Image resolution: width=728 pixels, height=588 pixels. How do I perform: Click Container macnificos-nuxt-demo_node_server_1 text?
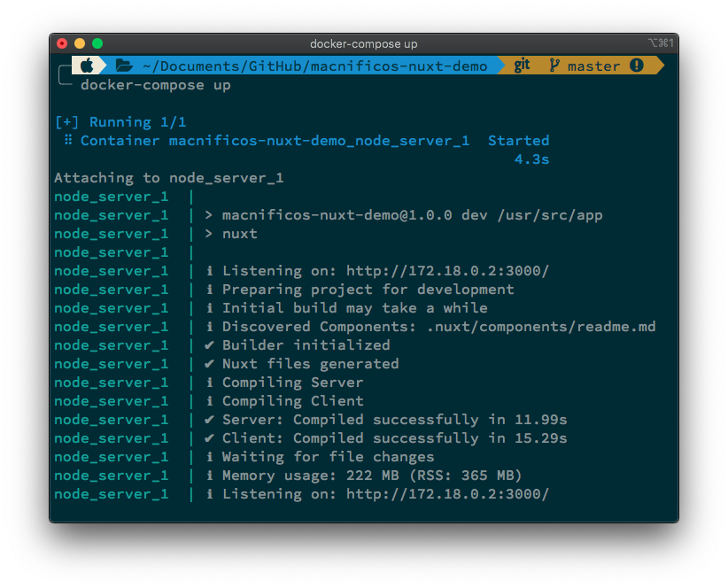click(275, 141)
